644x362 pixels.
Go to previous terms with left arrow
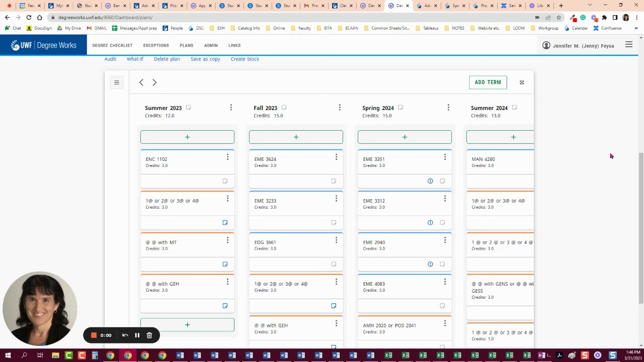pos(141,82)
